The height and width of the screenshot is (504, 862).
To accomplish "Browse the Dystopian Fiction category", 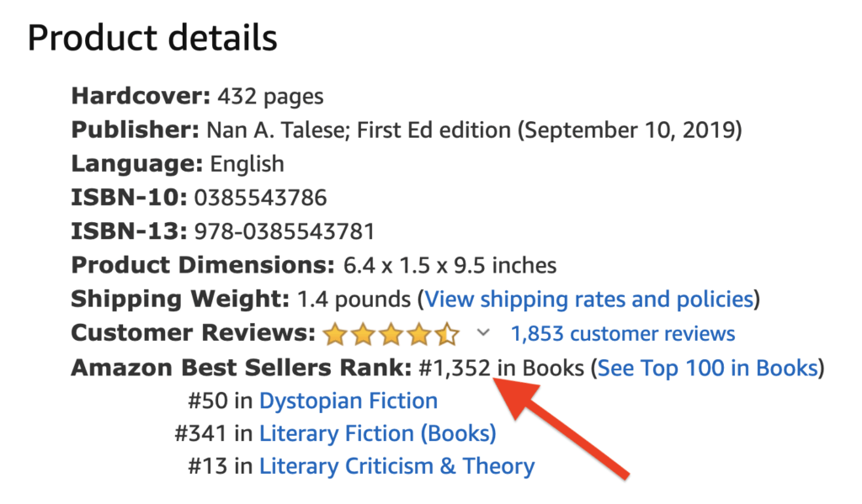I will (348, 401).
